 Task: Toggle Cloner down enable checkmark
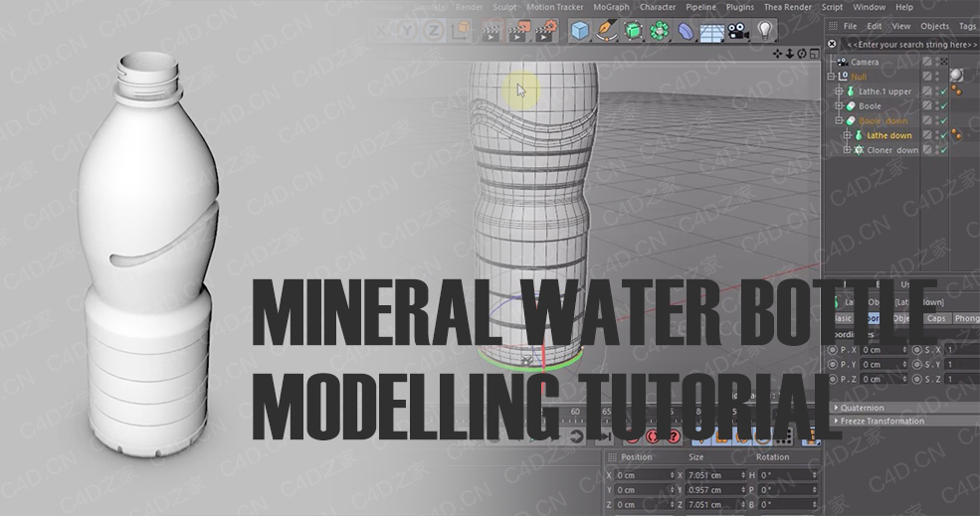(x=944, y=150)
